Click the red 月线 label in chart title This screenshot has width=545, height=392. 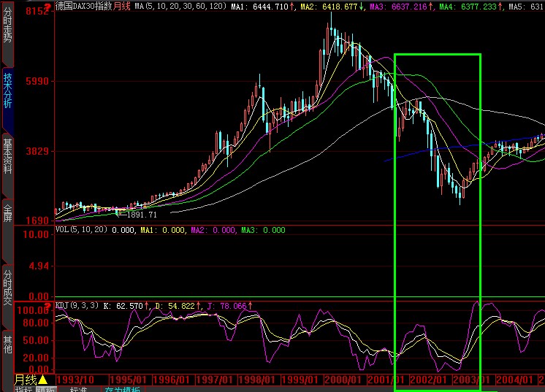pos(122,7)
